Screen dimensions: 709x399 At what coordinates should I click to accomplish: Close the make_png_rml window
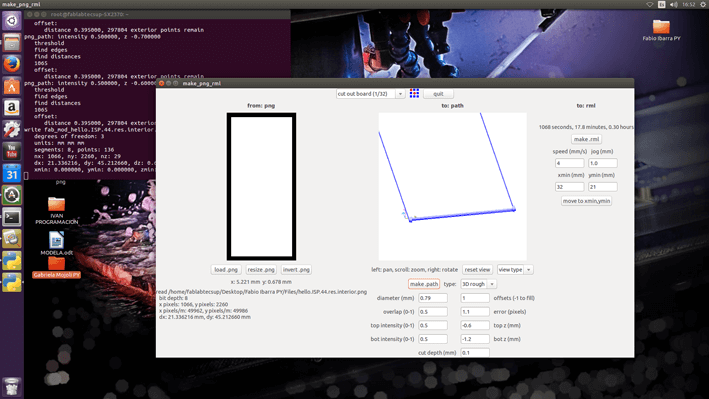(161, 83)
